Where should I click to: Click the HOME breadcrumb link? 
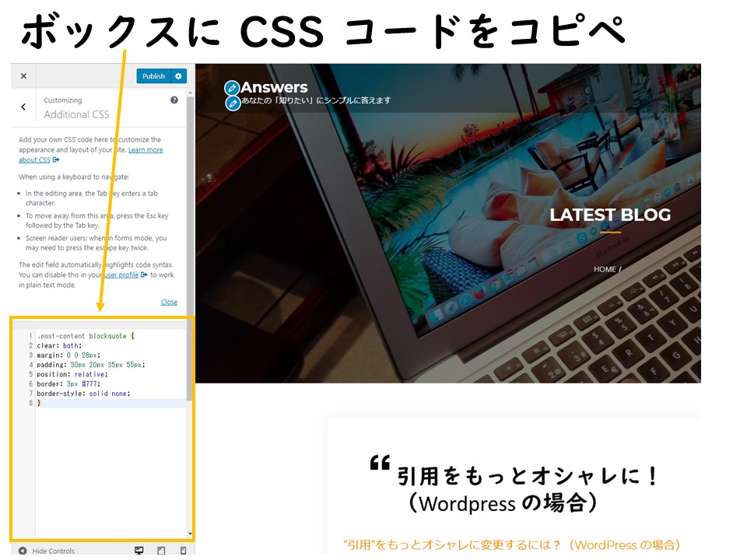pyautogui.click(x=605, y=269)
